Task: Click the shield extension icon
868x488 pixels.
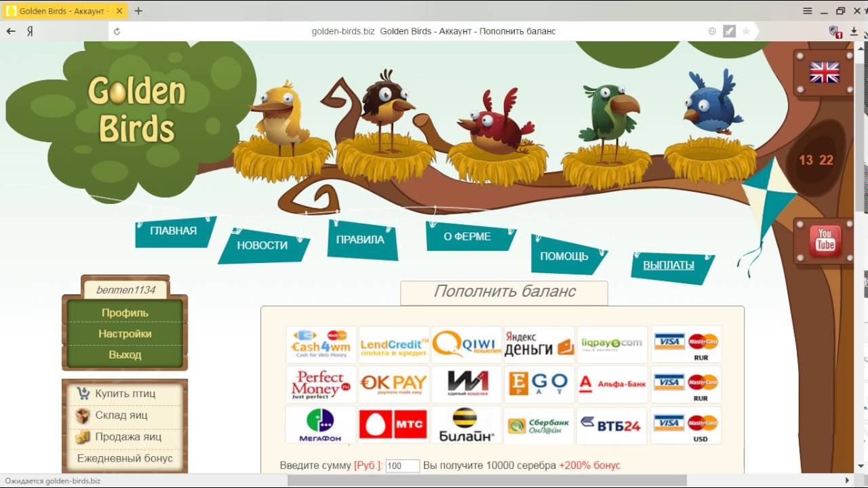Action: (x=835, y=31)
